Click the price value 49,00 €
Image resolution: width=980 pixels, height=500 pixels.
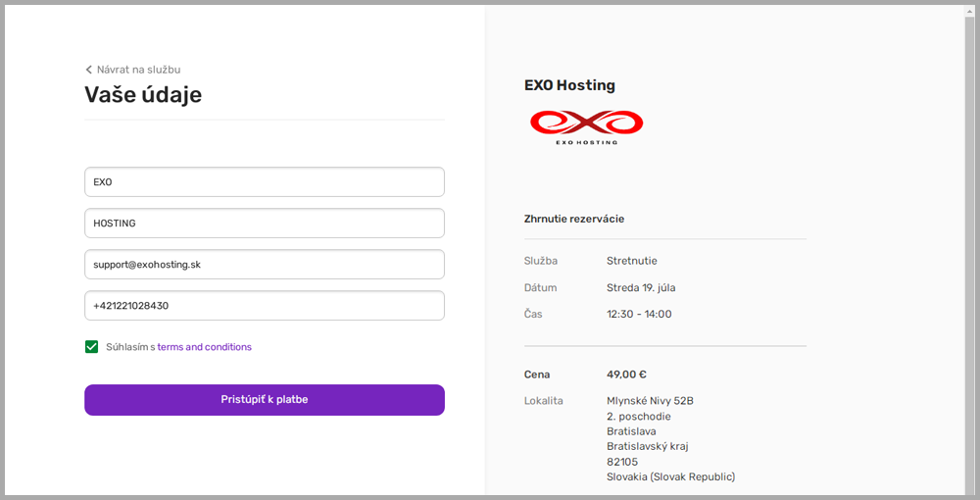pyautogui.click(x=626, y=375)
